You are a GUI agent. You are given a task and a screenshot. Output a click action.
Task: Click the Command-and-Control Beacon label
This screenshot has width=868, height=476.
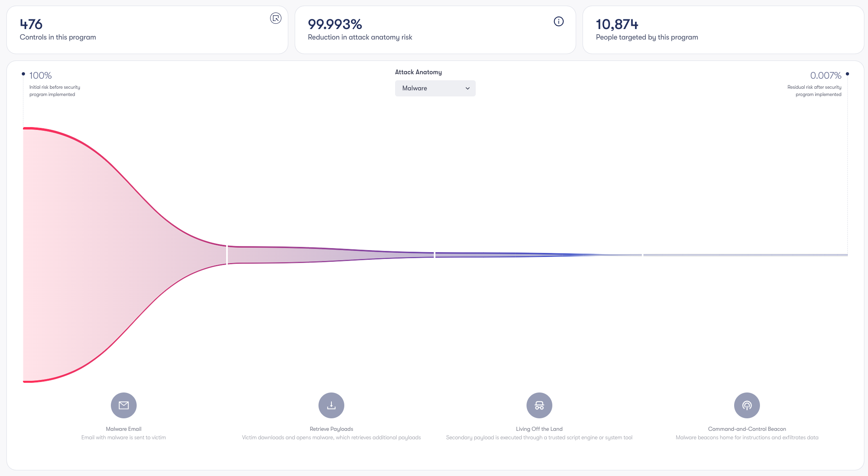pyautogui.click(x=747, y=429)
